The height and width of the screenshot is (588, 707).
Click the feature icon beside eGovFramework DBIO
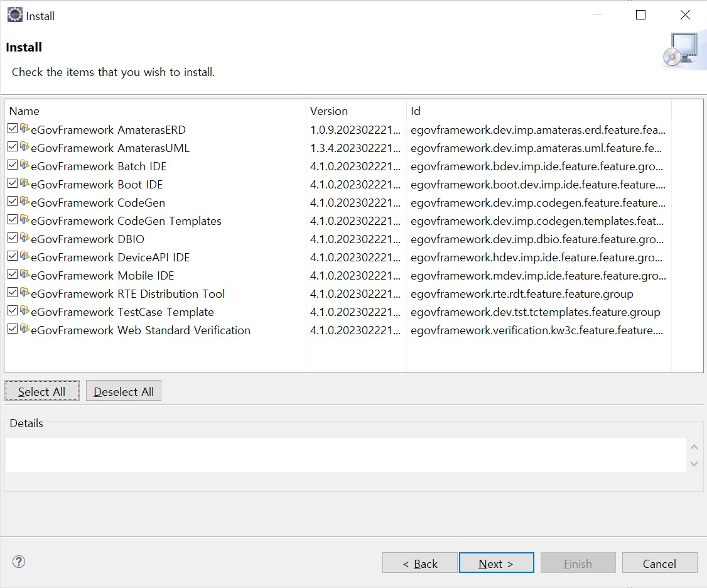[24, 238]
